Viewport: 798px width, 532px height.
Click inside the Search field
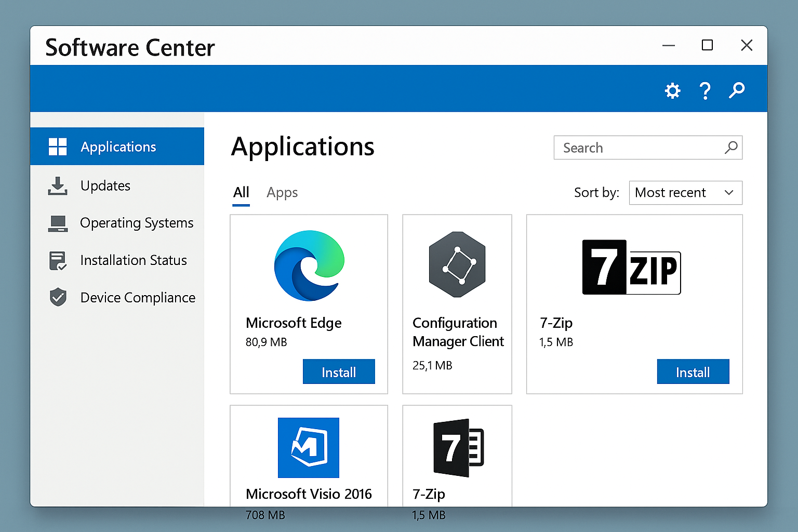[x=623, y=148]
